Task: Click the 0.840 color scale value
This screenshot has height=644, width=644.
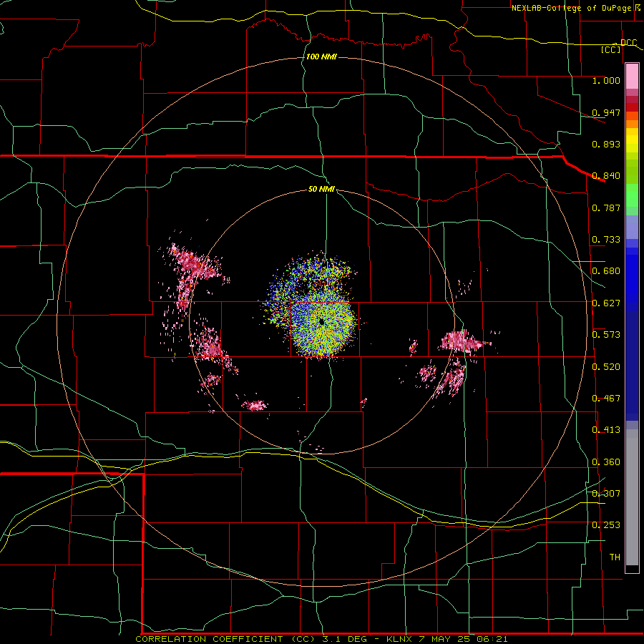Action: (x=606, y=176)
